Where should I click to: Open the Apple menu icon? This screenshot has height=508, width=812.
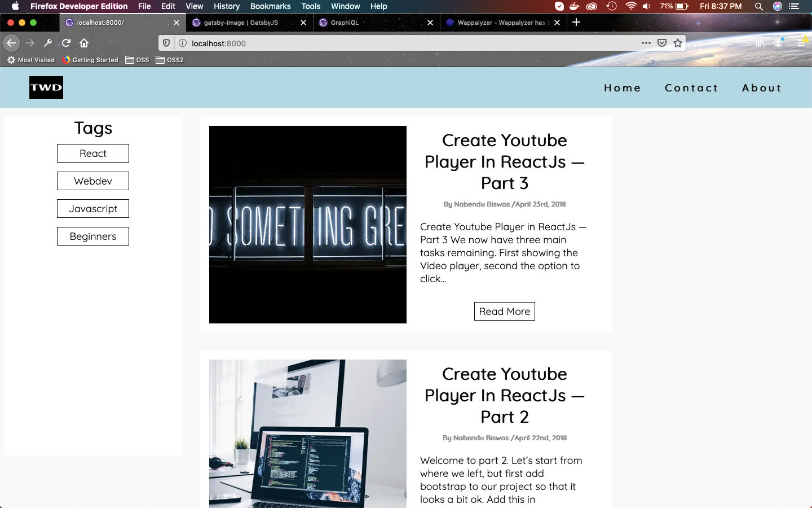15,6
